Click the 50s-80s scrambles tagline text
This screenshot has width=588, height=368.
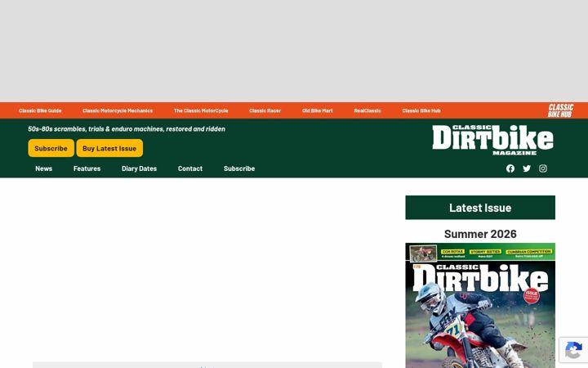point(127,129)
